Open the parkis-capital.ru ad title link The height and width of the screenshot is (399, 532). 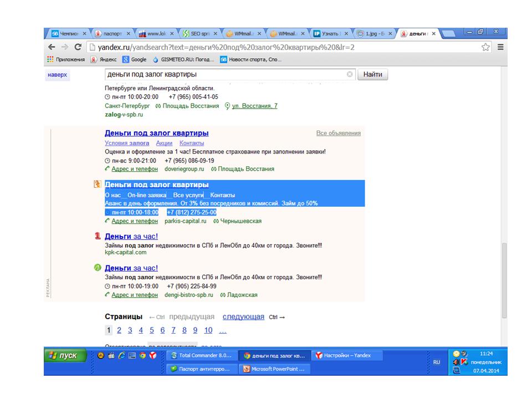coord(156,185)
